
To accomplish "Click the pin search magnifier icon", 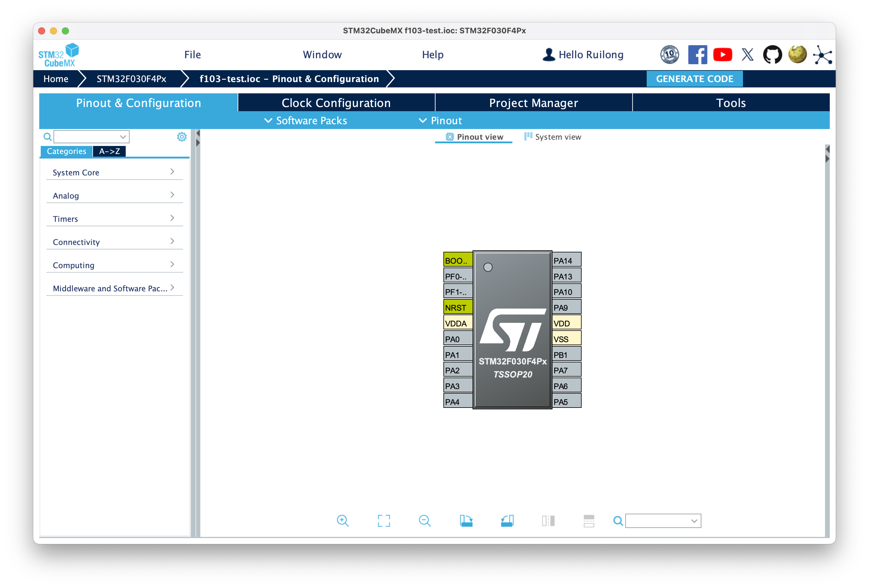I will (x=618, y=521).
